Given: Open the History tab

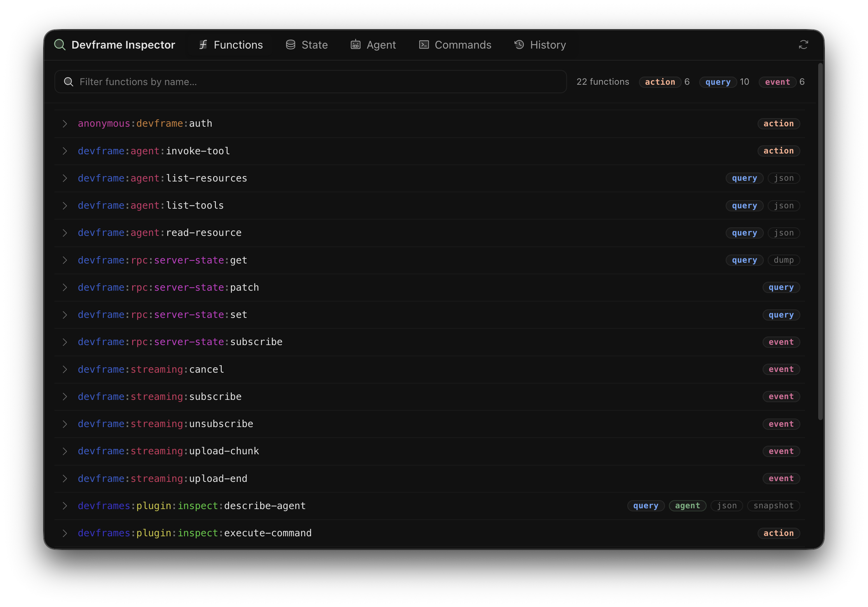Looking at the screenshot, I should 540,45.
